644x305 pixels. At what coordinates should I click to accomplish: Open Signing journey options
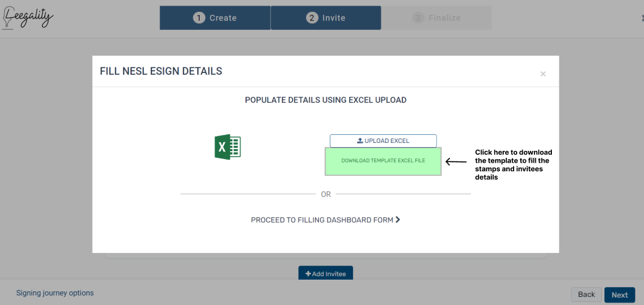click(55, 293)
